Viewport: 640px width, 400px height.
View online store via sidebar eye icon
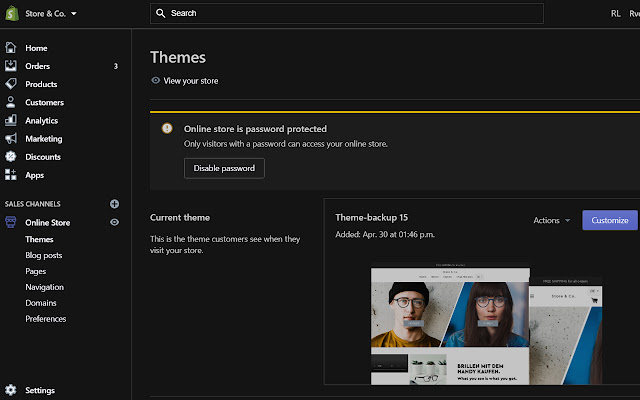pos(115,222)
